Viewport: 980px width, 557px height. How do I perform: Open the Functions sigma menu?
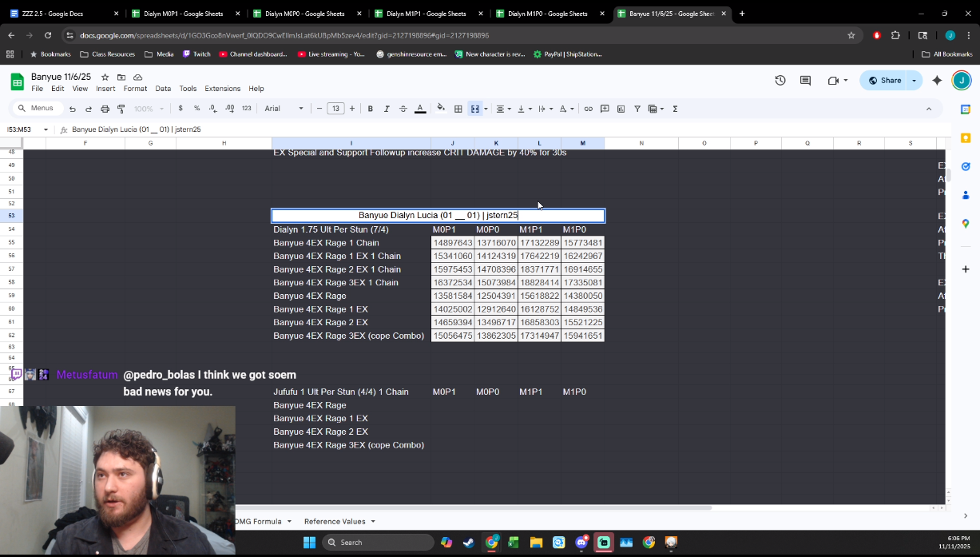pyautogui.click(x=675, y=109)
